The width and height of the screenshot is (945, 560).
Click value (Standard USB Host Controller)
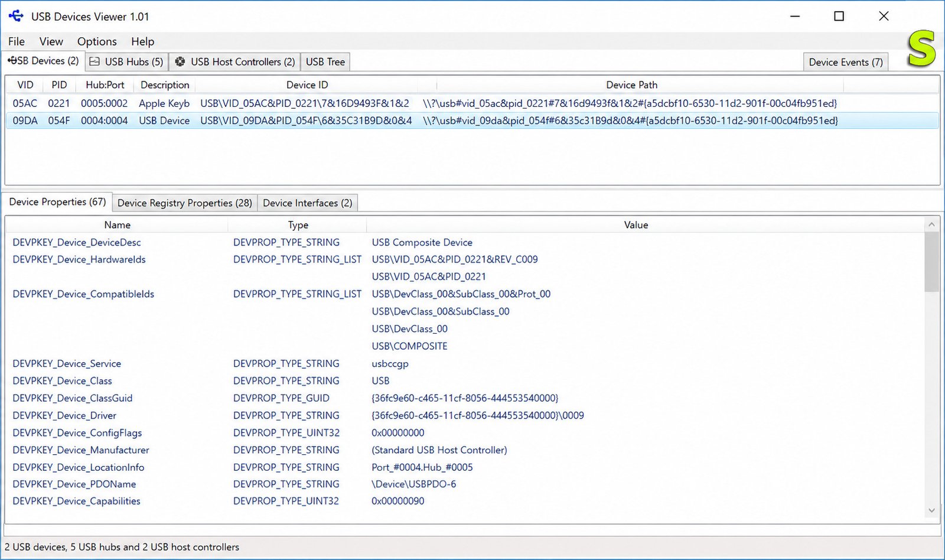(x=439, y=450)
